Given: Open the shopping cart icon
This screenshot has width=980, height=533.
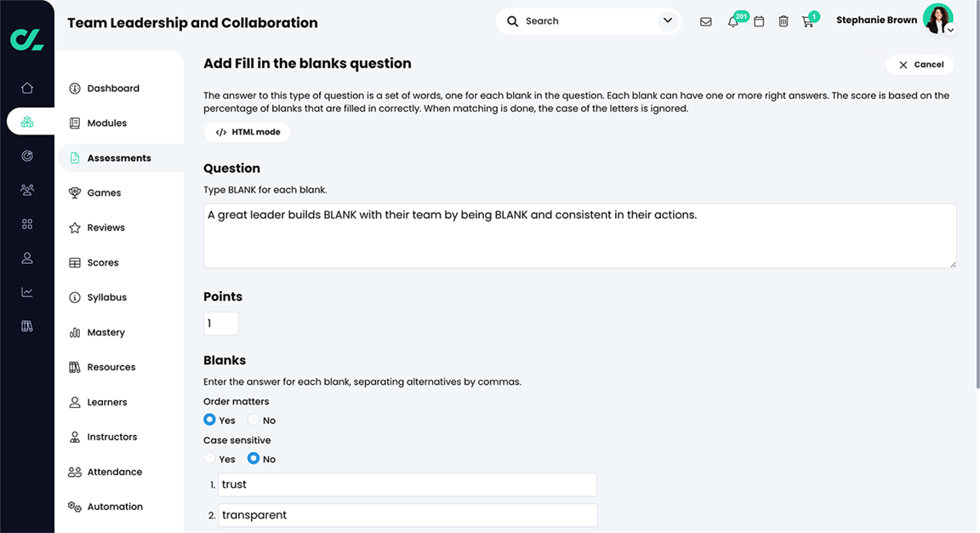Looking at the screenshot, I should [807, 22].
